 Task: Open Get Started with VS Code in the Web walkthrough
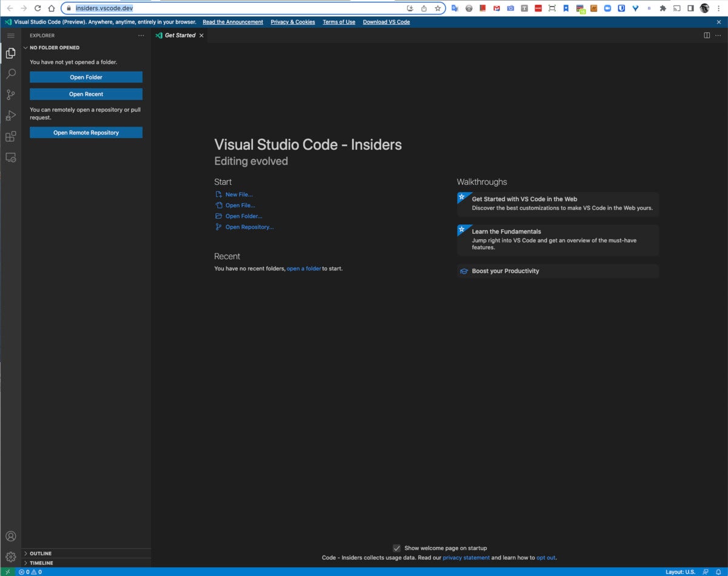[558, 204]
